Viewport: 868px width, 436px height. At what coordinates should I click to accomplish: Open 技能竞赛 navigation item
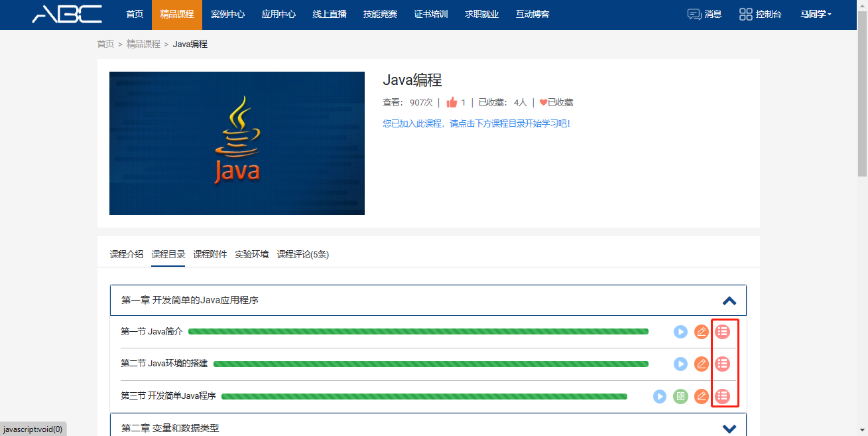380,14
